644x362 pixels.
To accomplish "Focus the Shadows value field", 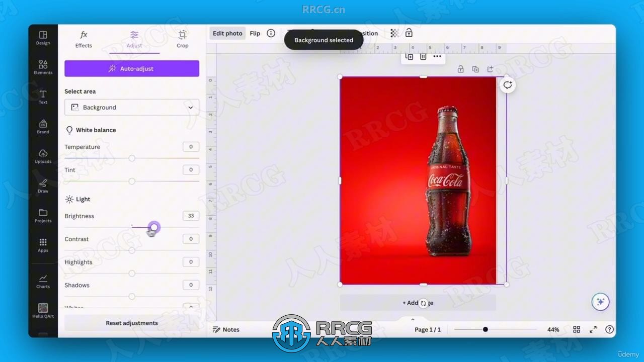I will click(191, 285).
